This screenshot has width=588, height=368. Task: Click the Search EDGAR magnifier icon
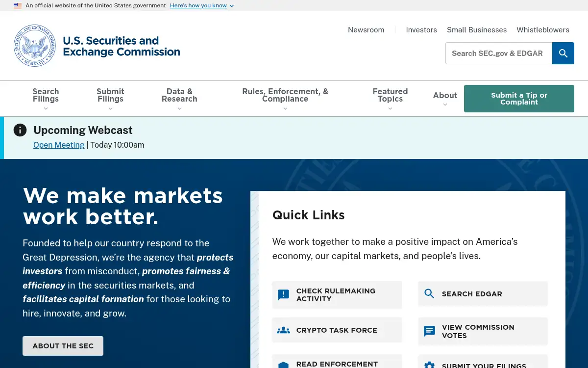click(429, 294)
